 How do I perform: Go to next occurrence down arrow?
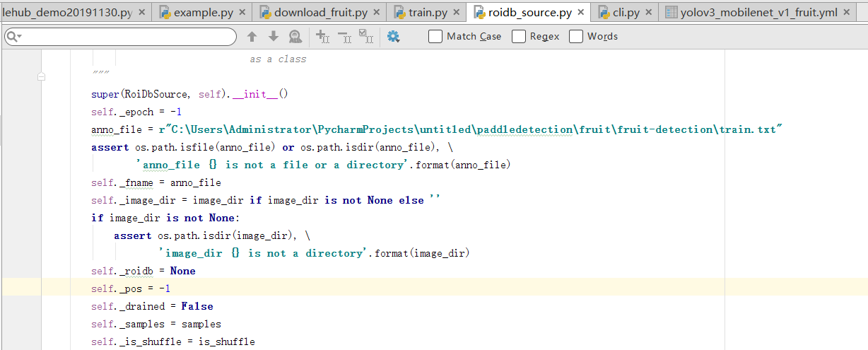274,37
